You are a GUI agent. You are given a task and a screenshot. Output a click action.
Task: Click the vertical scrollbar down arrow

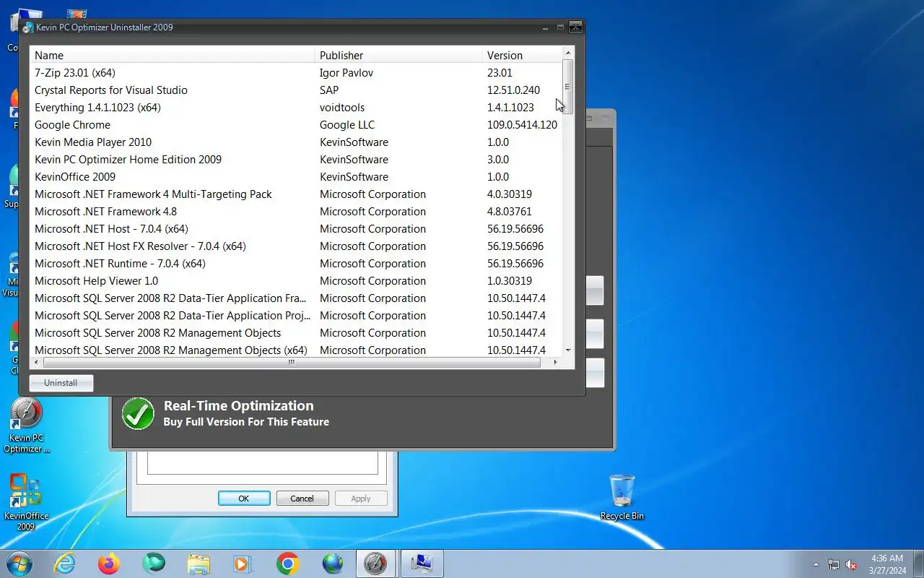click(x=568, y=350)
